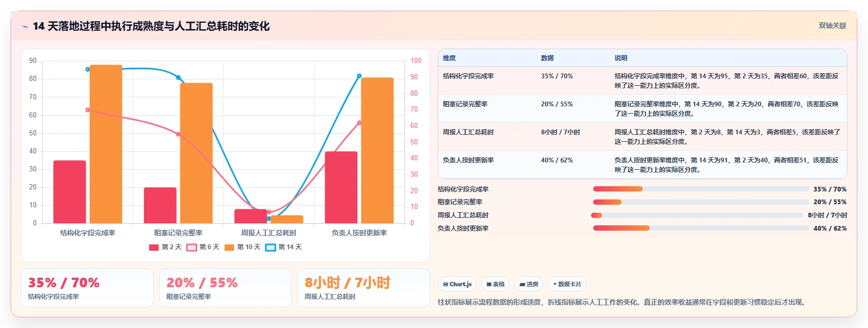This screenshot has width=868, height=328.
Task: Click the 进度 tag chip
Action: click(529, 284)
